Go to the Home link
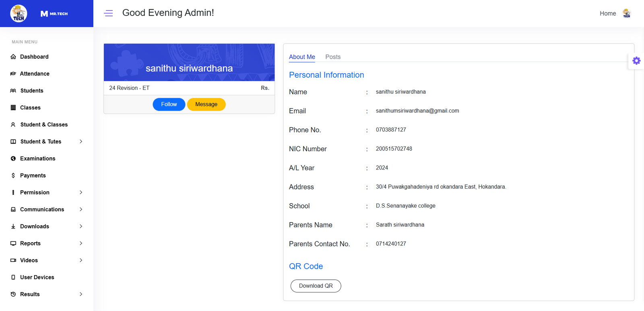 coord(607,13)
